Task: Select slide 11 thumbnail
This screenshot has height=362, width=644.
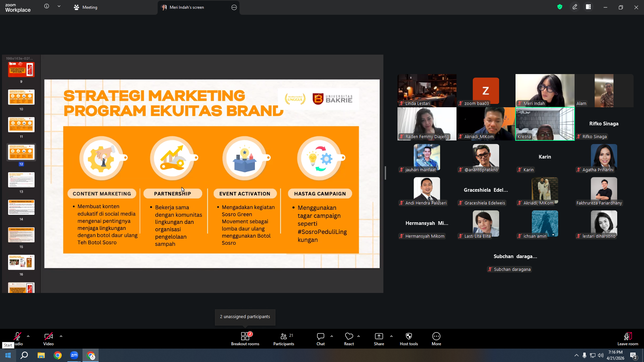Action: (21, 125)
